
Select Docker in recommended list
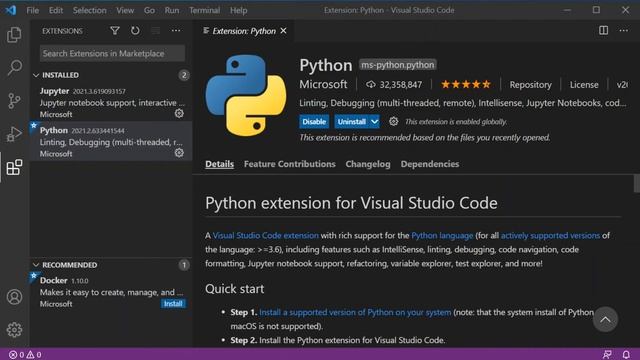[111, 292]
